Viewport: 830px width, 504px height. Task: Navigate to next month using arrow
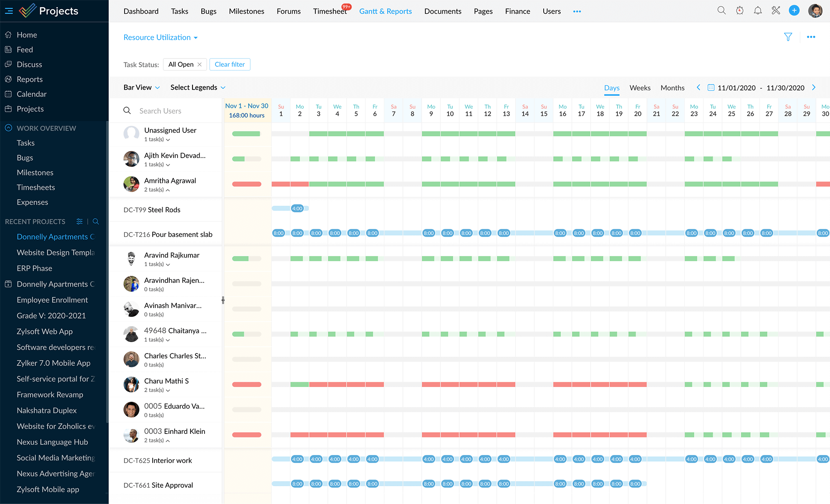[815, 87]
